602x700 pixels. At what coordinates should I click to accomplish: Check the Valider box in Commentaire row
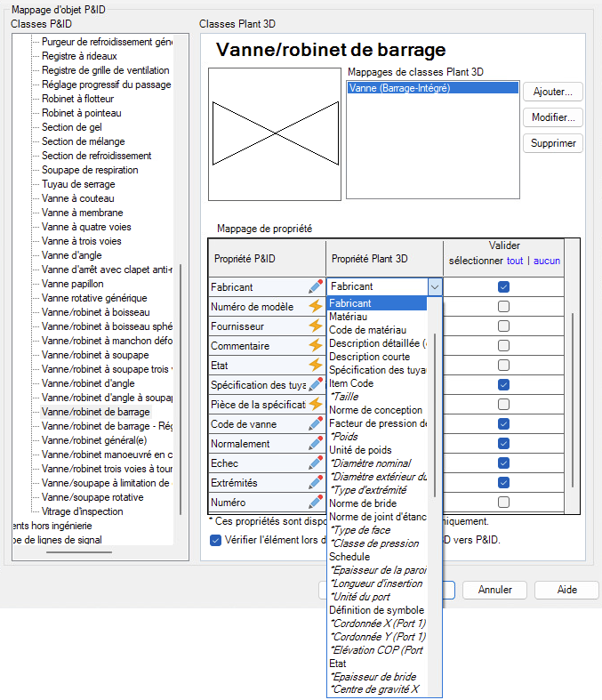click(503, 345)
